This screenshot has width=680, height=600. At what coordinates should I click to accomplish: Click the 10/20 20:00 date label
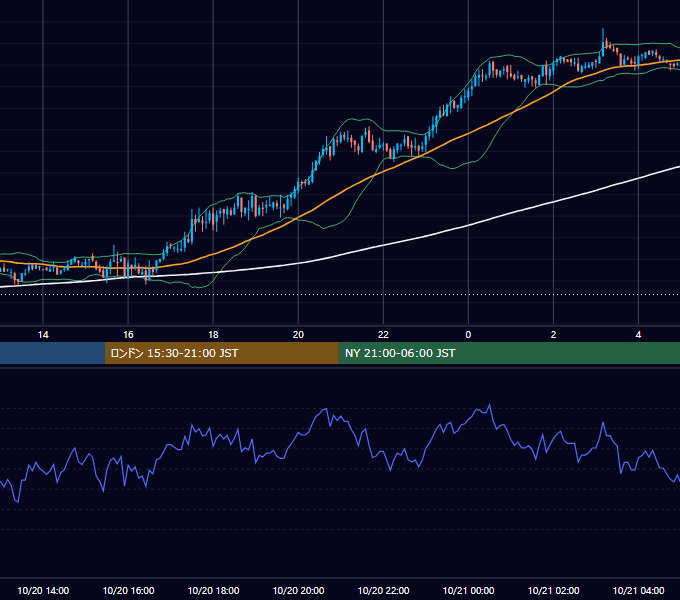(298, 590)
